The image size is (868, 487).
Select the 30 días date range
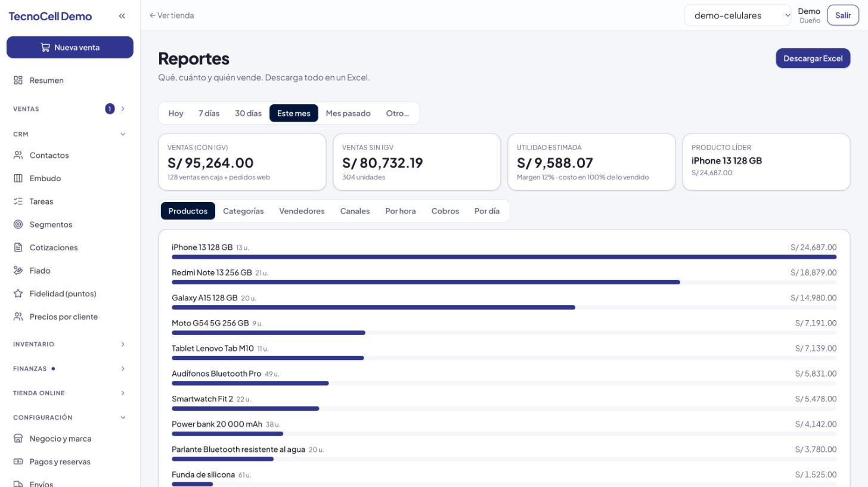click(x=248, y=113)
